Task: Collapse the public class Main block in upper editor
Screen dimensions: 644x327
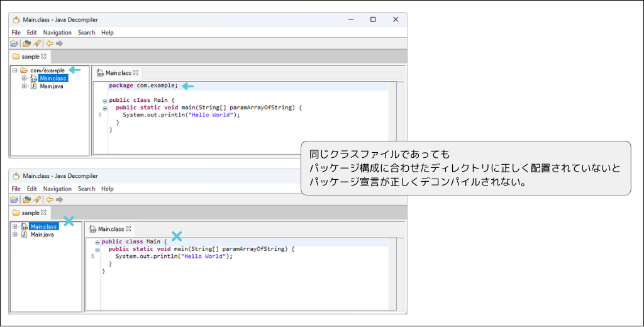Action: click(104, 101)
